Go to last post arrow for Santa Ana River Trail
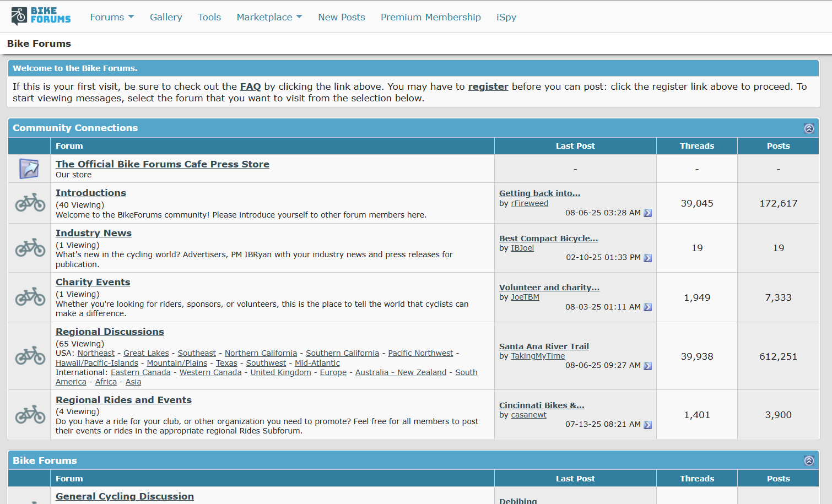Image resolution: width=832 pixels, height=504 pixels. 648,366
